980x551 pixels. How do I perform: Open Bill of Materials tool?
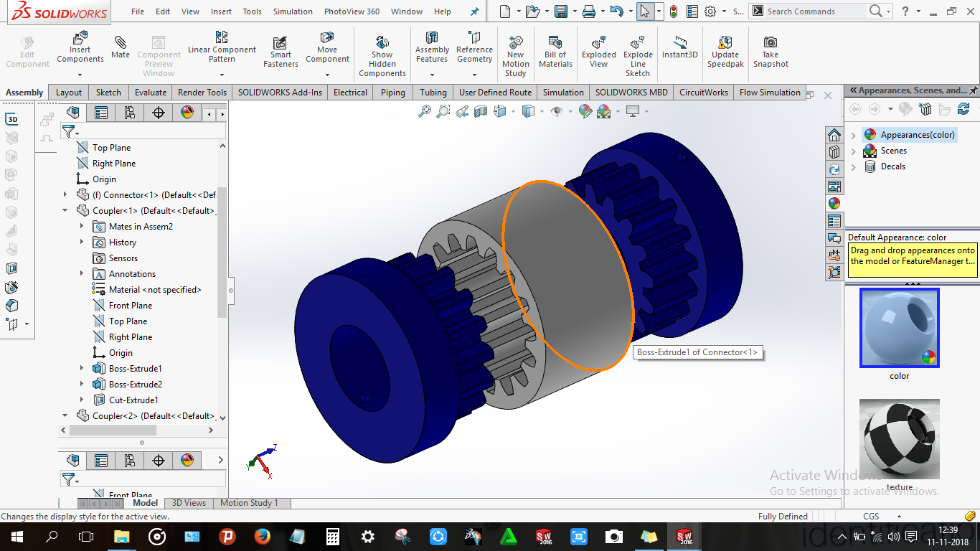point(555,52)
